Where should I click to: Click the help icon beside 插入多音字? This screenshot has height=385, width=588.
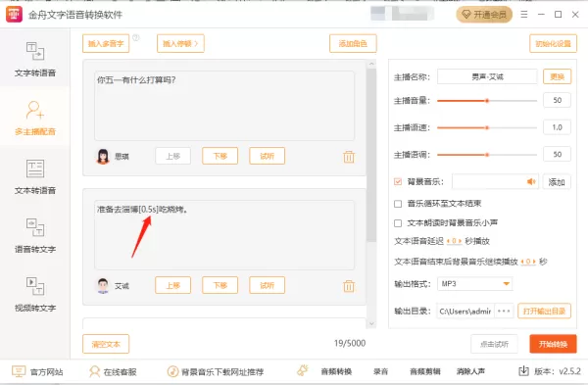pyautogui.click(x=136, y=37)
